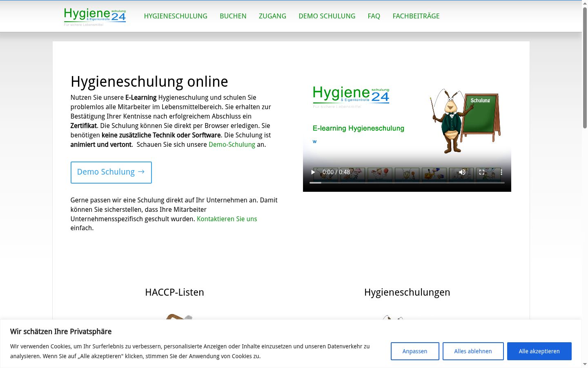Mute the video with the speaker icon
This screenshot has width=588, height=368.
pyautogui.click(x=462, y=172)
